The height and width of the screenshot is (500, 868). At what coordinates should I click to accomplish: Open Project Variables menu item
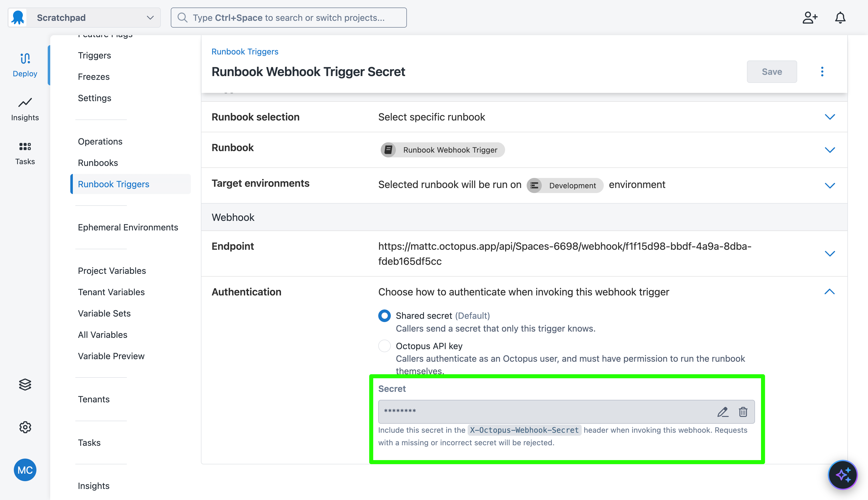click(112, 270)
